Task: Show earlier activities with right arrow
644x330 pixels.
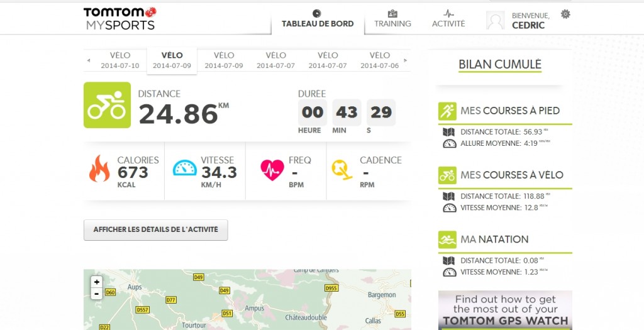Action: point(406,61)
